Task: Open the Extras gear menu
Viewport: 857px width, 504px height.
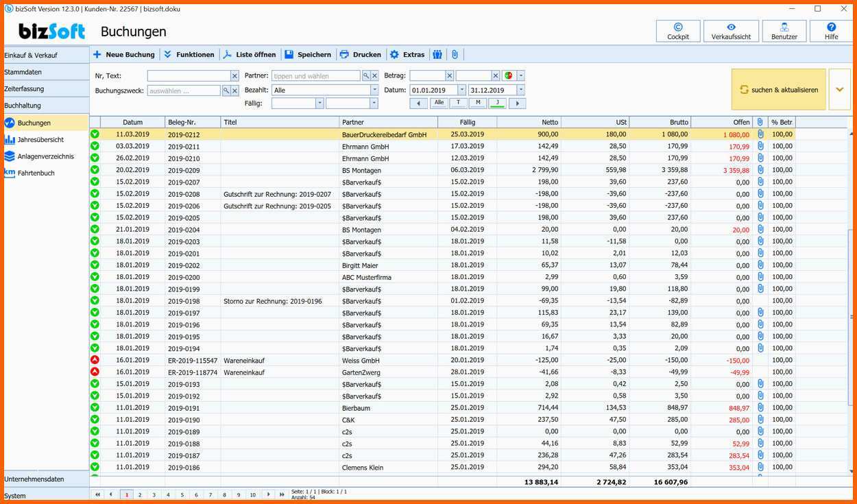Action: point(407,54)
